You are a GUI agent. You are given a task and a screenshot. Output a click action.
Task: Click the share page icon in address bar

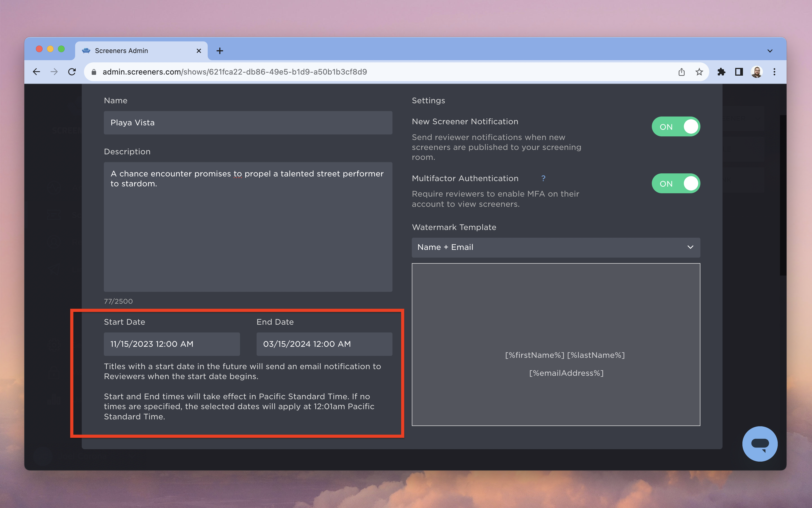pos(681,72)
